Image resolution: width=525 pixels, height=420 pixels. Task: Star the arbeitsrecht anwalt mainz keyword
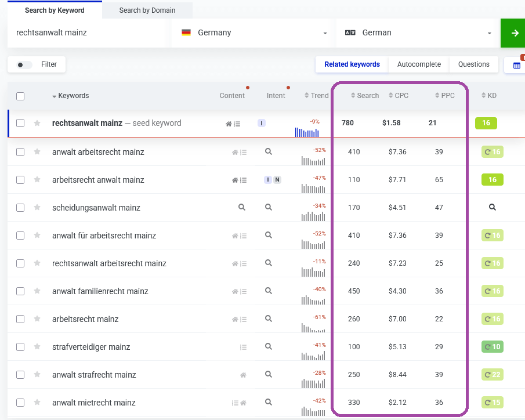pyautogui.click(x=37, y=179)
